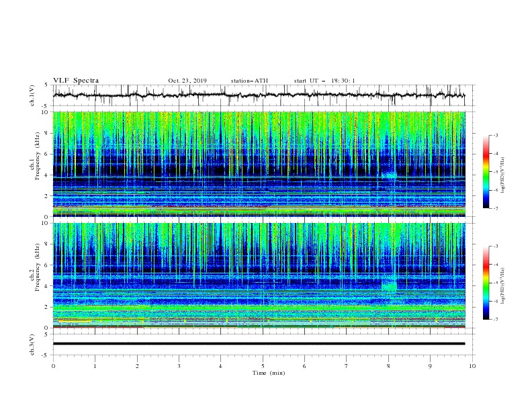532x411 pixels.
Task: Click the "8" tick on the time axis
Action: click(x=388, y=366)
